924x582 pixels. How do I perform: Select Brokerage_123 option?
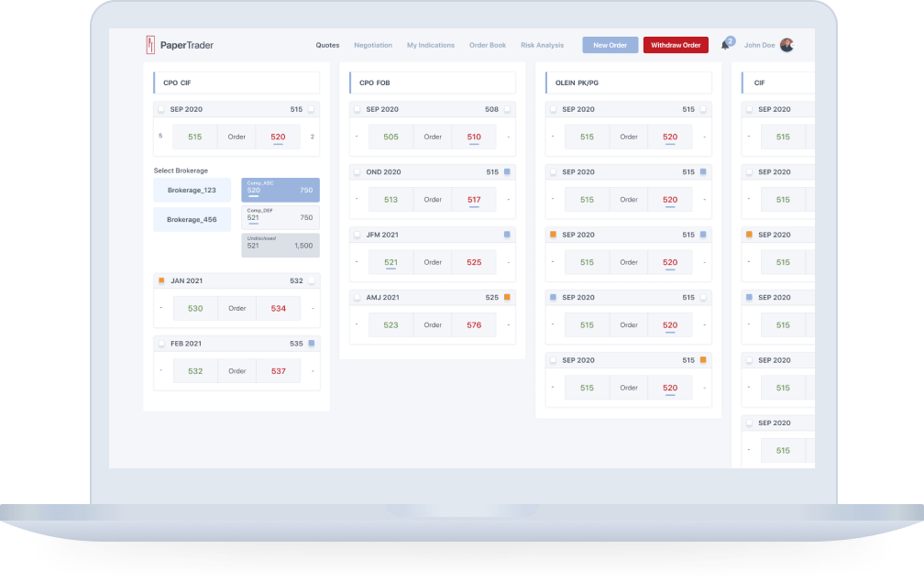pos(192,191)
